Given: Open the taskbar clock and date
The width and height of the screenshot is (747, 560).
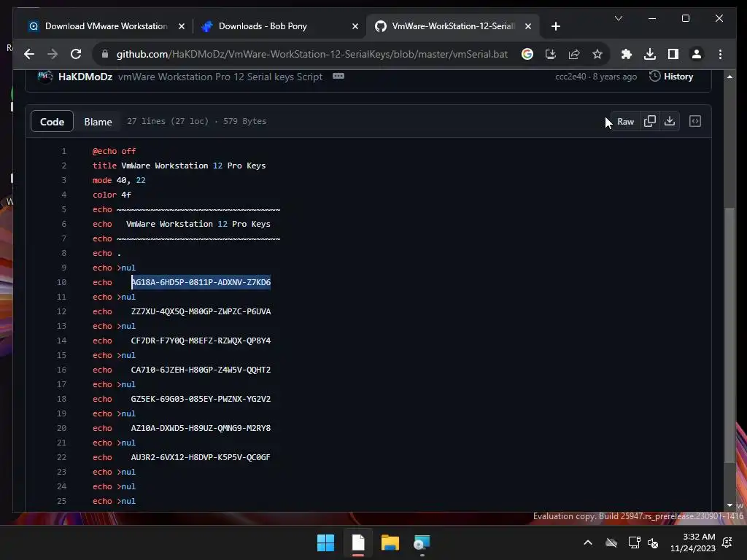Looking at the screenshot, I should pyautogui.click(x=693, y=542).
